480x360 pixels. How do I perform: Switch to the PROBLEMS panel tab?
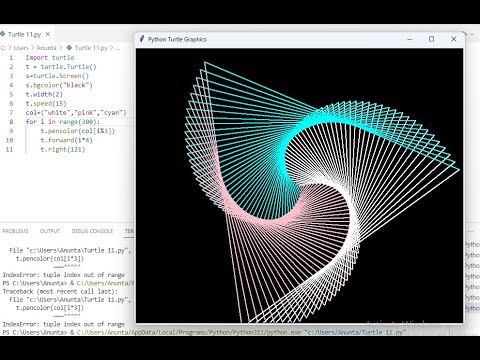15,231
